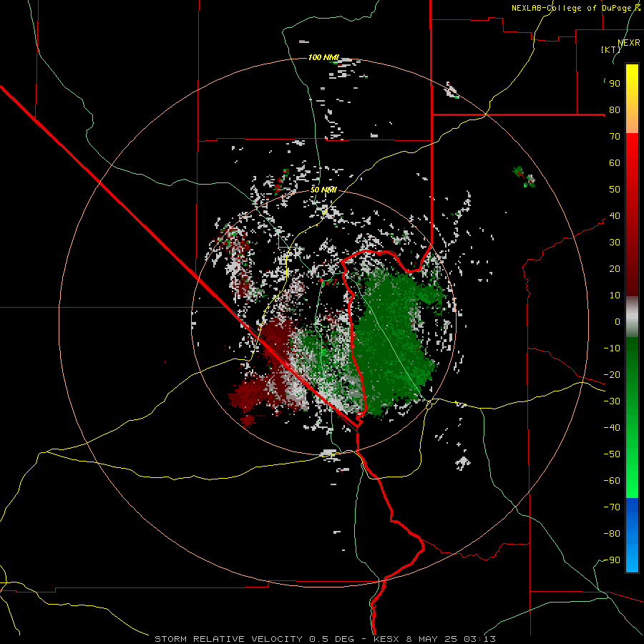Click the blue bottom segment of velocity color bar

632,535
